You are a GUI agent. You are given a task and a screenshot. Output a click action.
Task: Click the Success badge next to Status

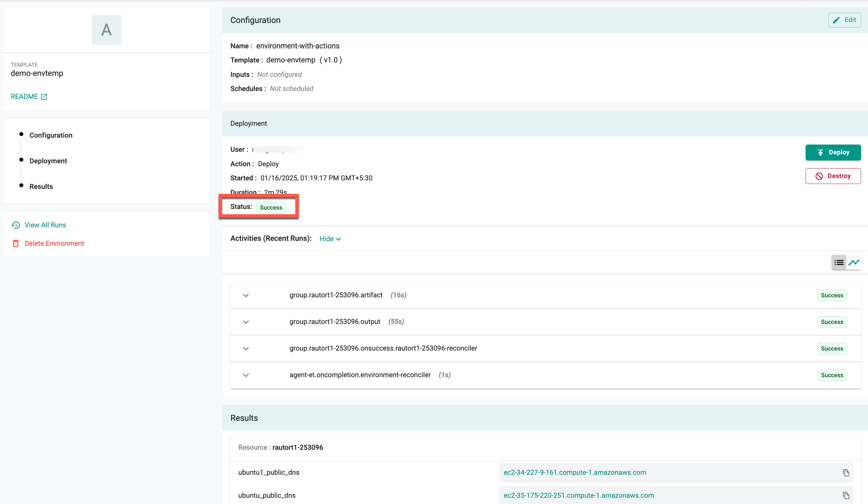[x=271, y=208]
